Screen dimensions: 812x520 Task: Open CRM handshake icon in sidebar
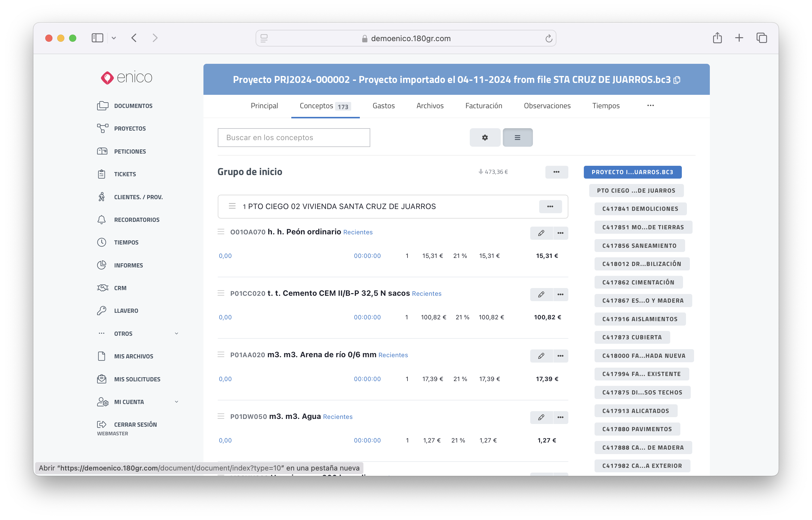click(x=102, y=288)
